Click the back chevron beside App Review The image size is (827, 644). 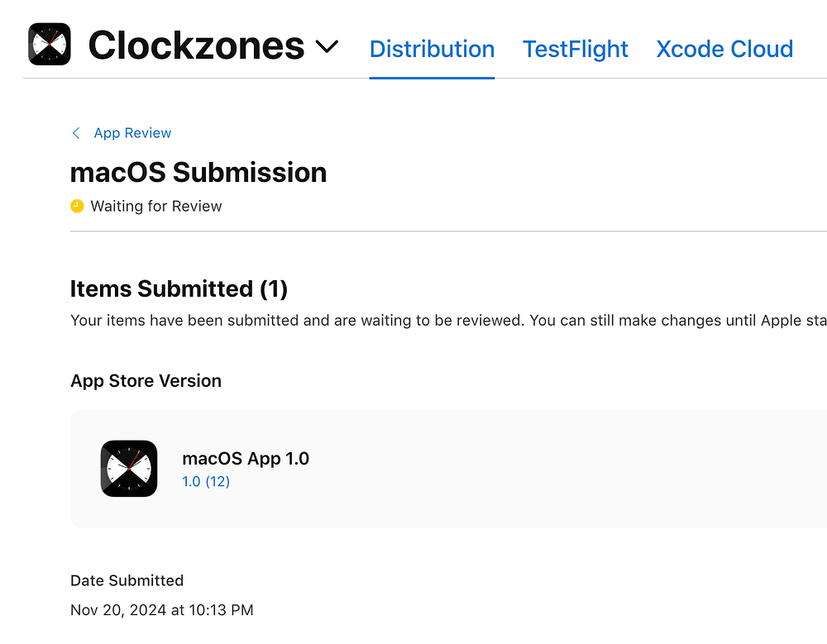coord(76,133)
